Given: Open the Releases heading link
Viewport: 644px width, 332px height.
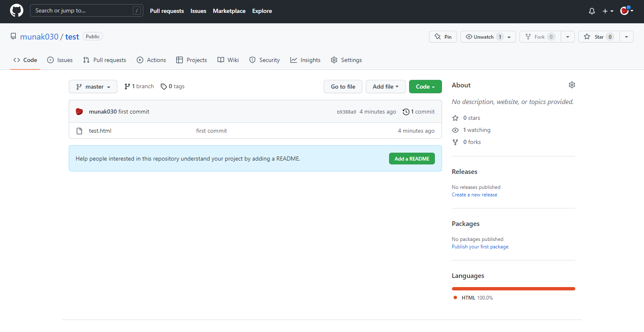Looking at the screenshot, I should 464,171.
